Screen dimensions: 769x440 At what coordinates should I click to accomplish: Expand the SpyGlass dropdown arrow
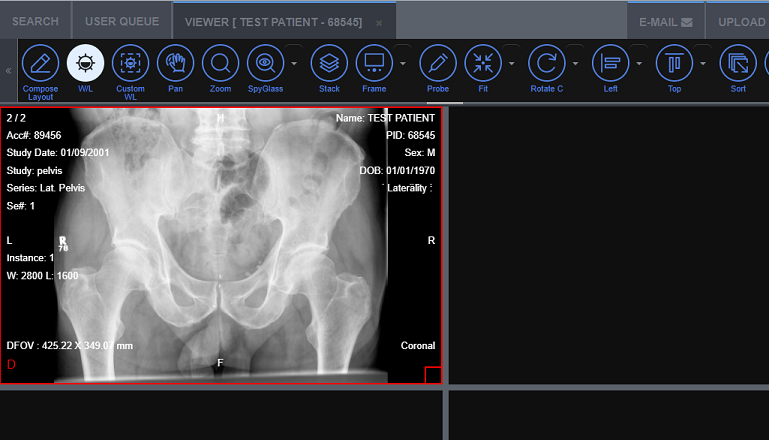coord(294,64)
